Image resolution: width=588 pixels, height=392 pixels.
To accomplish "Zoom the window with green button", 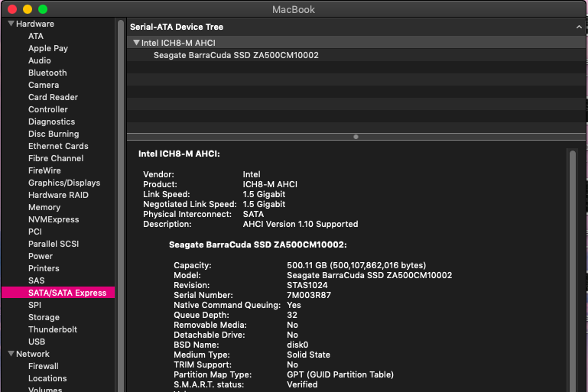I will (43, 9).
